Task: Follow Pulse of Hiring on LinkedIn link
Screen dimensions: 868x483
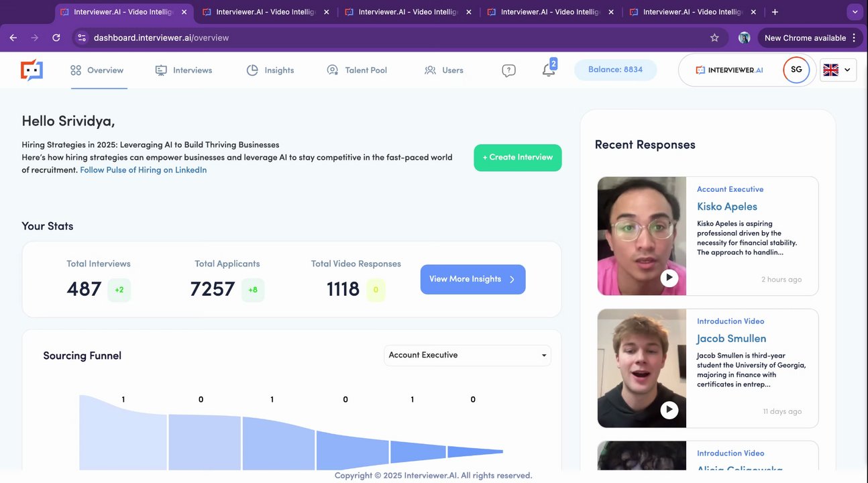Action: tap(143, 170)
